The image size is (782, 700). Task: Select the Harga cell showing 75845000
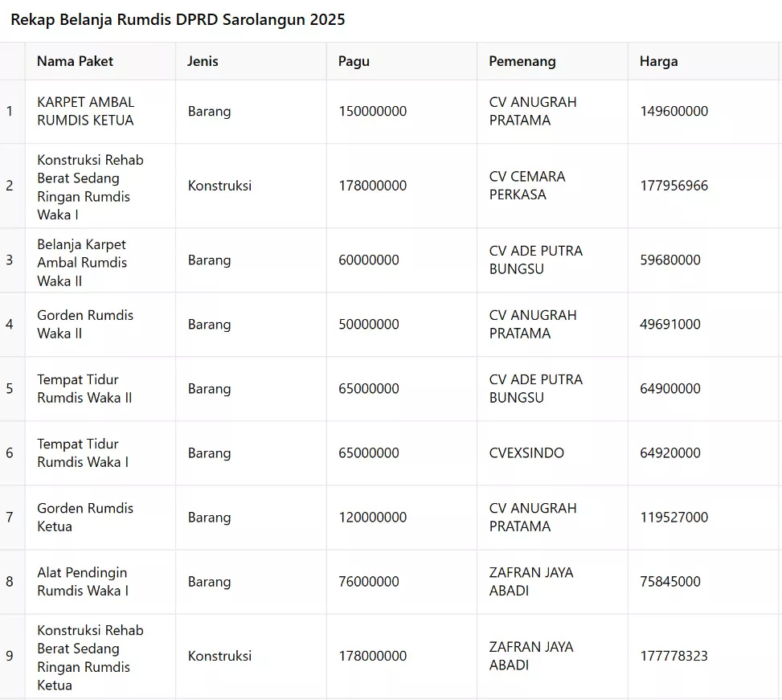pyautogui.click(x=670, y=582)
